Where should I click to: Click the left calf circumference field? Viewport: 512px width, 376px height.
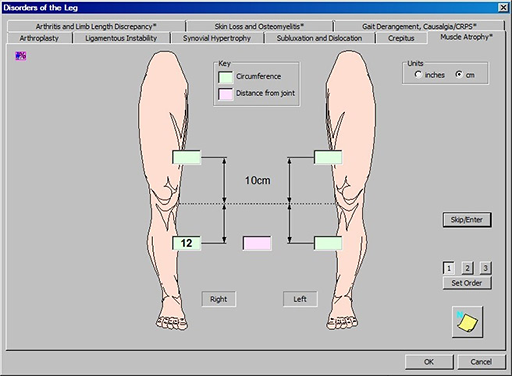tap(328, 243)
